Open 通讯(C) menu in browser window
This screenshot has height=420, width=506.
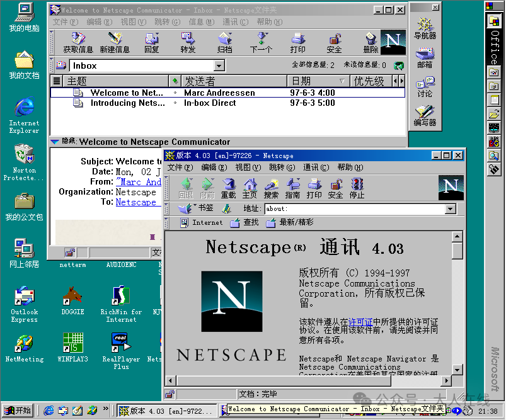[x=316, y=167]
